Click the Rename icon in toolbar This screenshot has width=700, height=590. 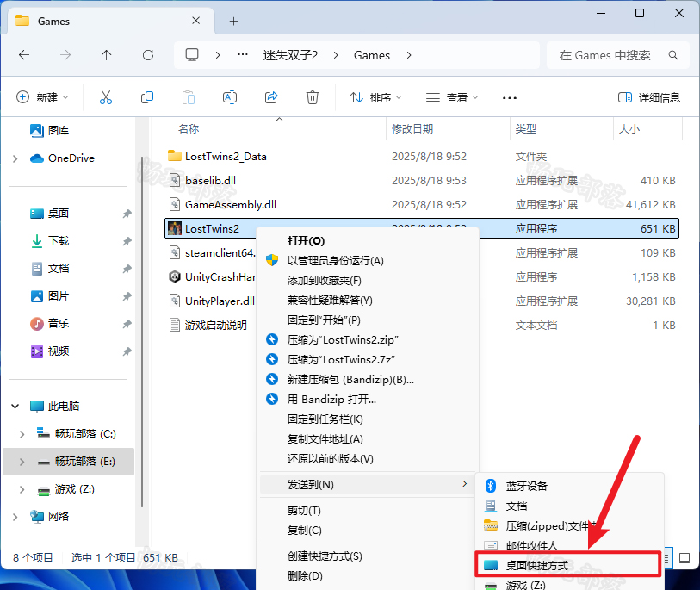[230, 97]
